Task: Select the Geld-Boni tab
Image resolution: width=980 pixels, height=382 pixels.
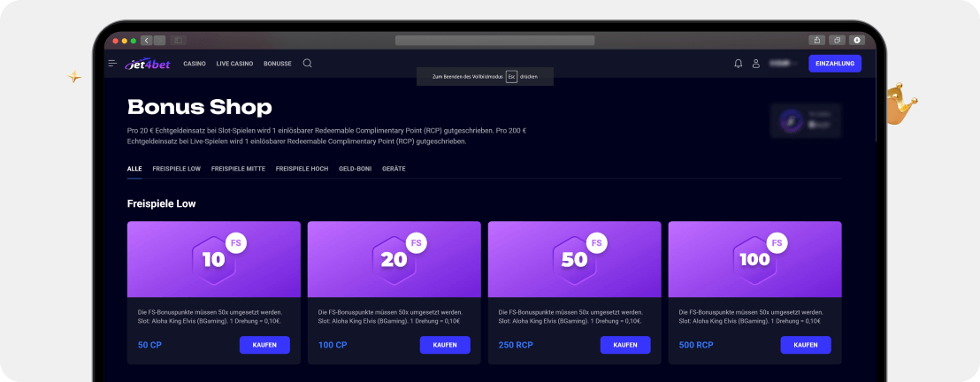Action: coord(355,168)
